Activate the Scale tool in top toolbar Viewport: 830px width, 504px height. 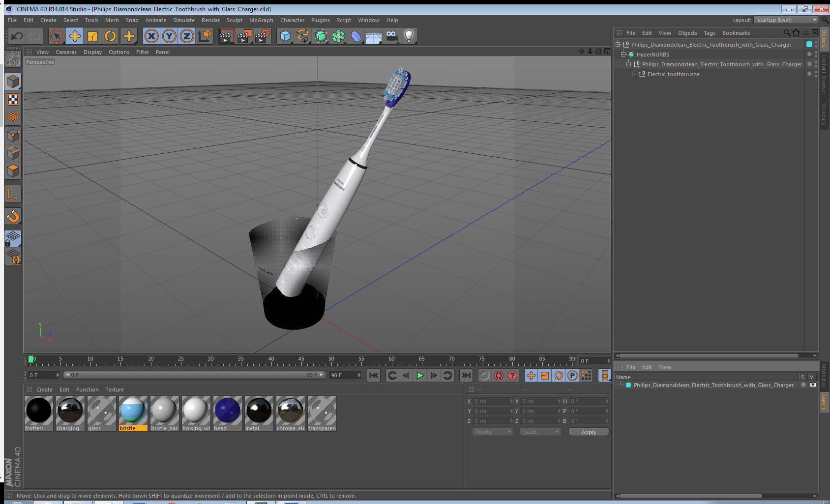[x=92, y=36]
